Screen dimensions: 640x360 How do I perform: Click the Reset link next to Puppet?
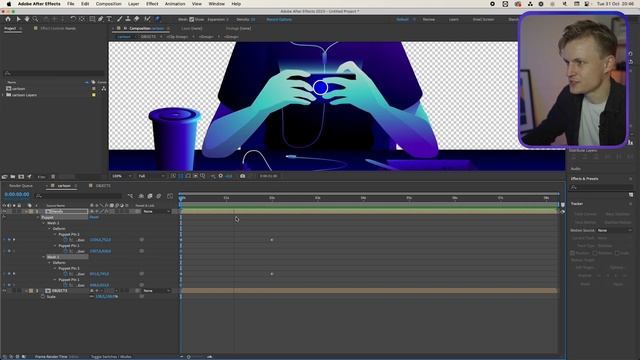pos(94,218)
